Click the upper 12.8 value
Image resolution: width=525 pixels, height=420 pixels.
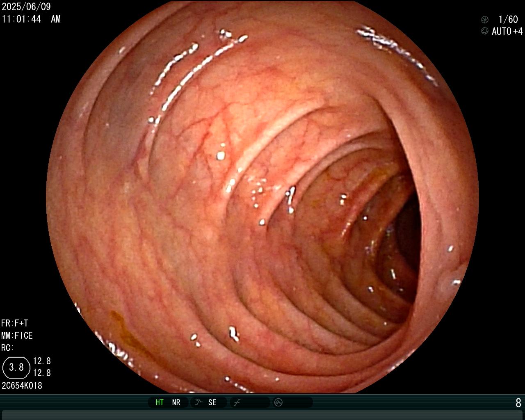tap(42, 361)
